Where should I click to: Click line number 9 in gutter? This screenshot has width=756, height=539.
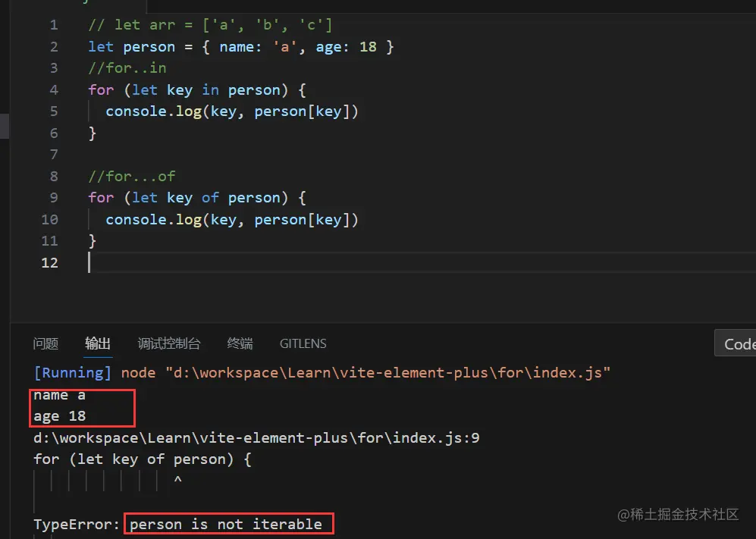(x=54, y=198)
